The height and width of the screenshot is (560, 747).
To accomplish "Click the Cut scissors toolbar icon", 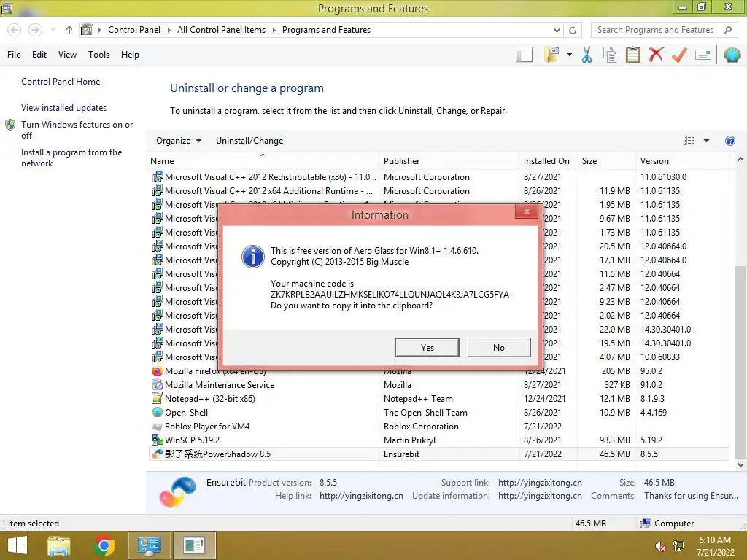I will coord(587,55).
